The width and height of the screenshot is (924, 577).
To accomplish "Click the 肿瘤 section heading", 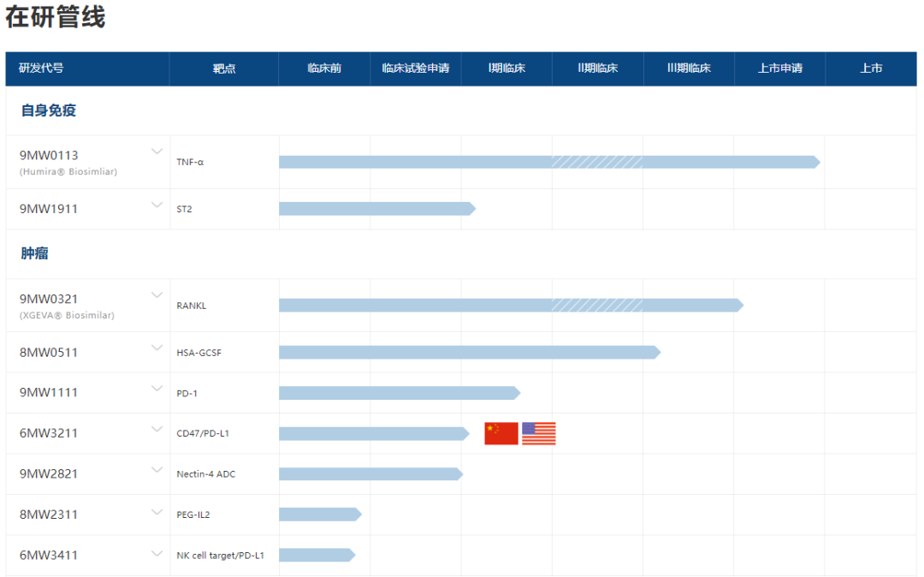I will (35, 253).
